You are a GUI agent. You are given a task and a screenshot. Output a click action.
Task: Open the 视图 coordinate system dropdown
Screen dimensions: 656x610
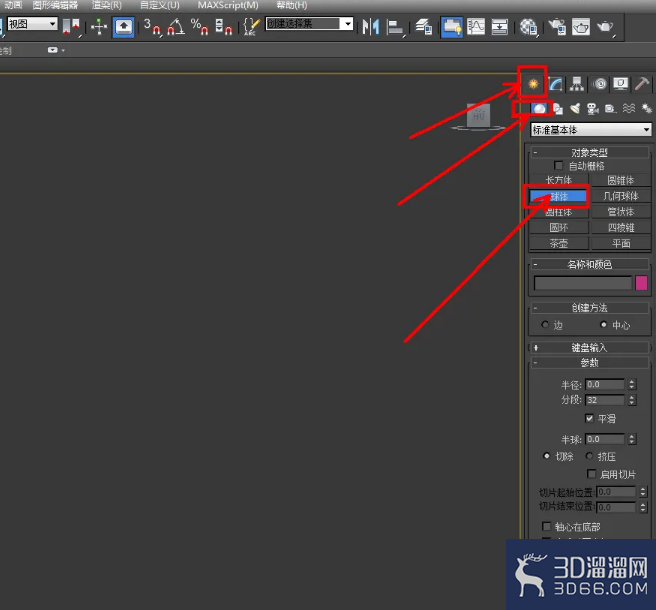32,24
